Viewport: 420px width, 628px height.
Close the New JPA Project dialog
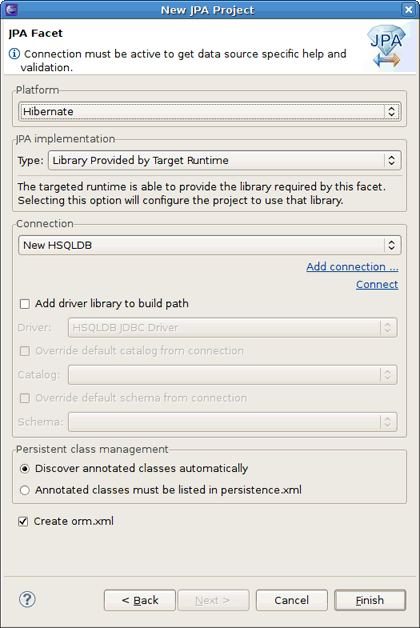408,9
